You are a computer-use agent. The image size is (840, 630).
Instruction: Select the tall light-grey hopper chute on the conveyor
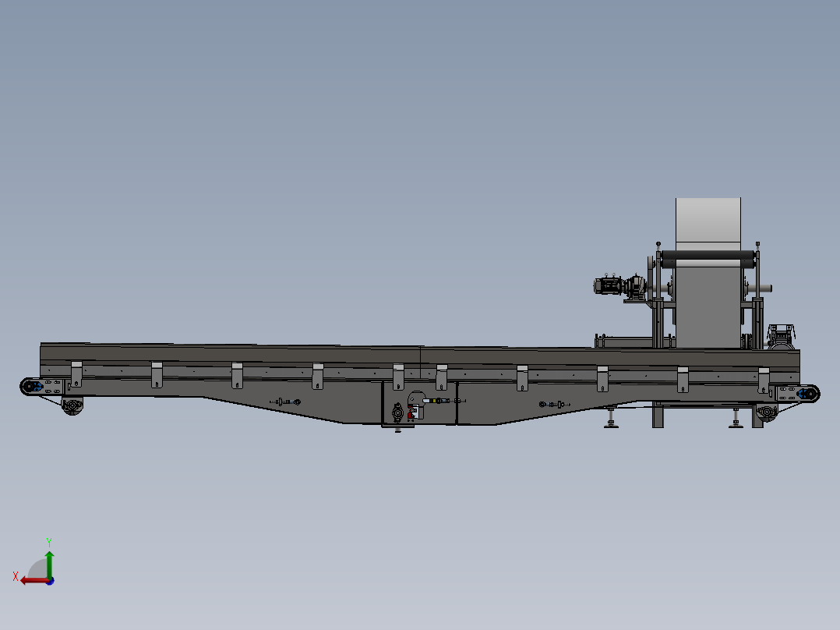tap(708, 272)
